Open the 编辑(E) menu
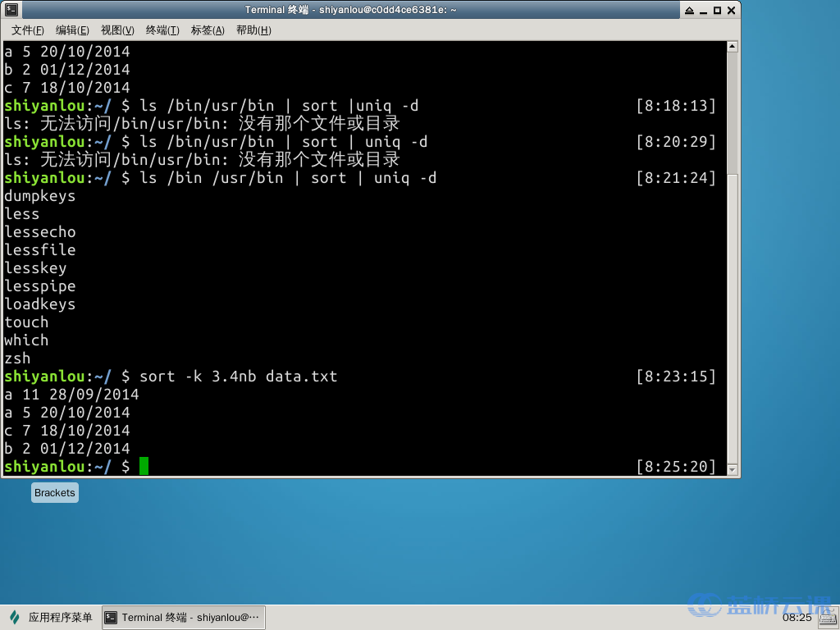This screenshot has width=840, height=630. coord(72,30)
